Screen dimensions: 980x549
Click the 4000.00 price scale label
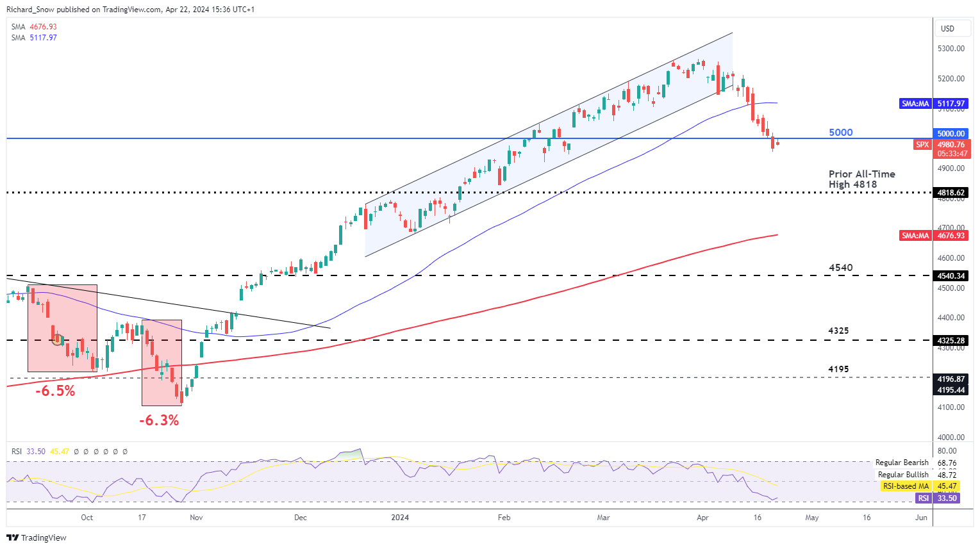click(x=951, y=438)
